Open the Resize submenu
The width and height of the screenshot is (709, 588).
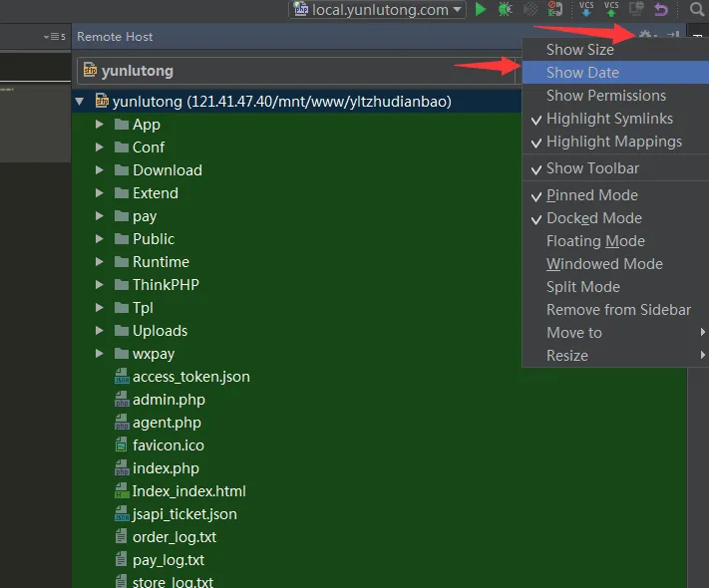pyautogui.click(x=615, y=356)
